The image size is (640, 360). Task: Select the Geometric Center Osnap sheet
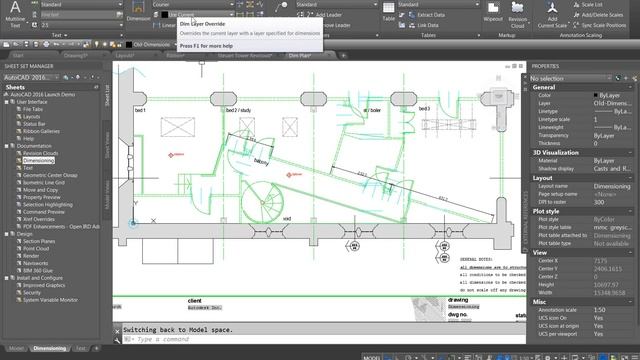(50, 175)
